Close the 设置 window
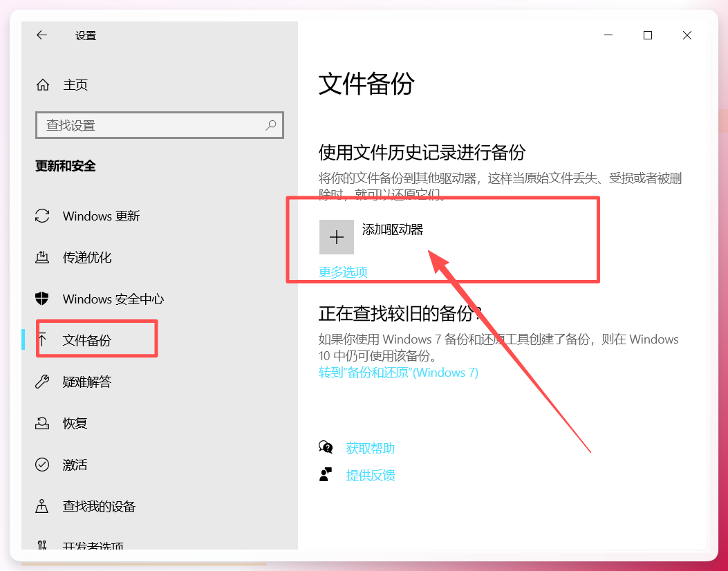 point(687,35)
